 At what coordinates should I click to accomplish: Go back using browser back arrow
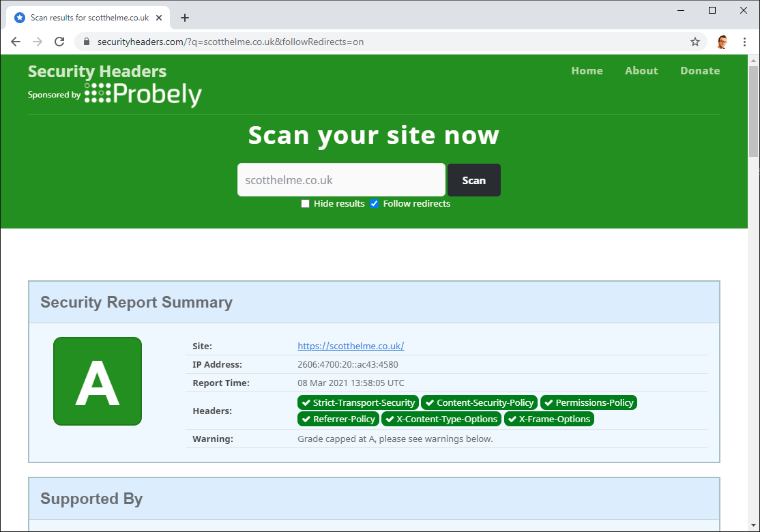pyautogui.click(x=16, y=42)
